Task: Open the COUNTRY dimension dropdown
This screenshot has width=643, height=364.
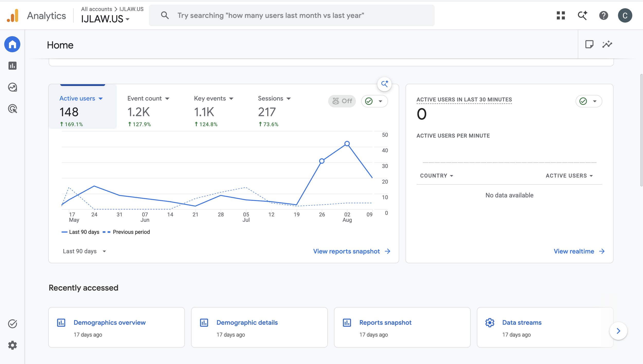Action: click(436, 176)
